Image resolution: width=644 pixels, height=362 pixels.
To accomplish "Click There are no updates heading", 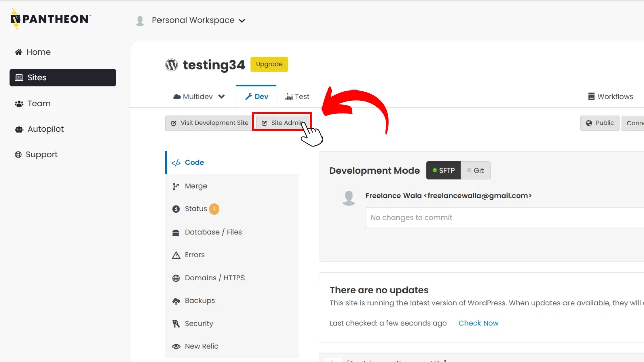I will (379, 290).
